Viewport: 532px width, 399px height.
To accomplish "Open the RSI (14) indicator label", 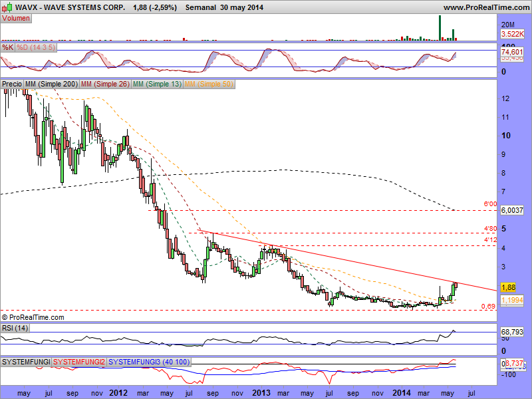I will 15,328.
